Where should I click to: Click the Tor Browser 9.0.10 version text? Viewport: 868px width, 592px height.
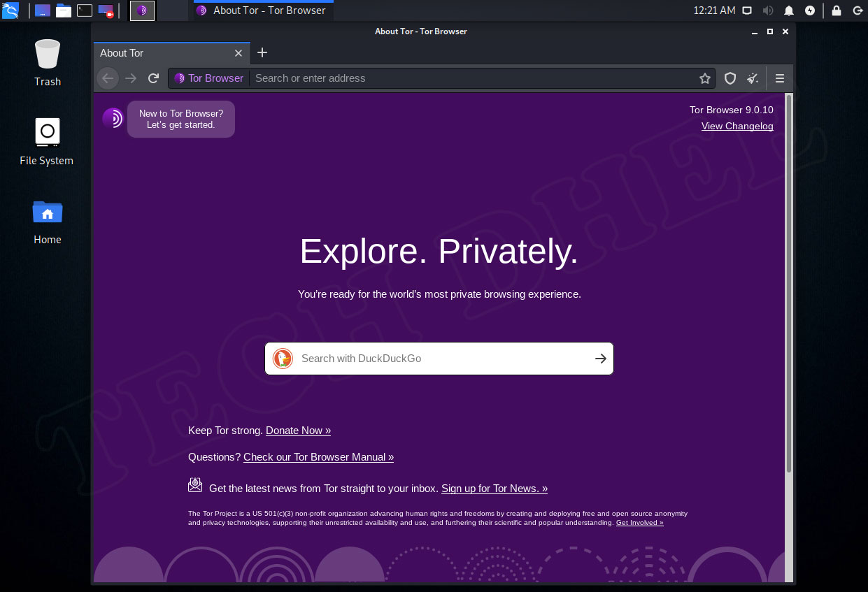click(x=732, y=110)
